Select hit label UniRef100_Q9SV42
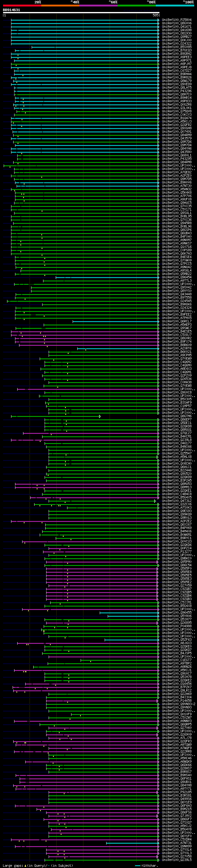Viewport: 197px width, 868px height. click(x=177, y=287)
